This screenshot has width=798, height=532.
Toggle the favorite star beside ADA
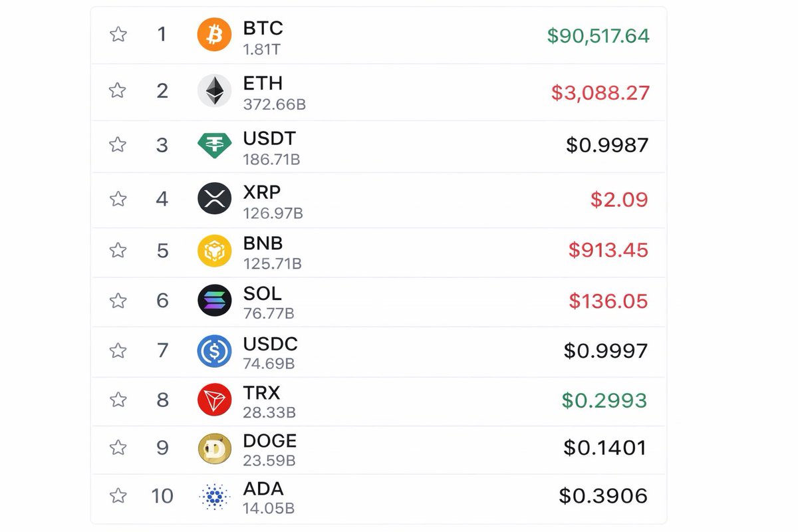click(118, 496)
